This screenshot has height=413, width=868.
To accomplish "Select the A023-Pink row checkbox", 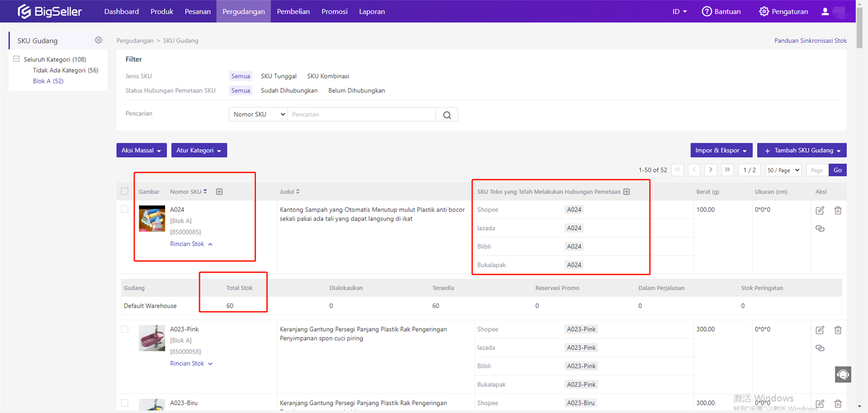I will (x=124, y=329).
